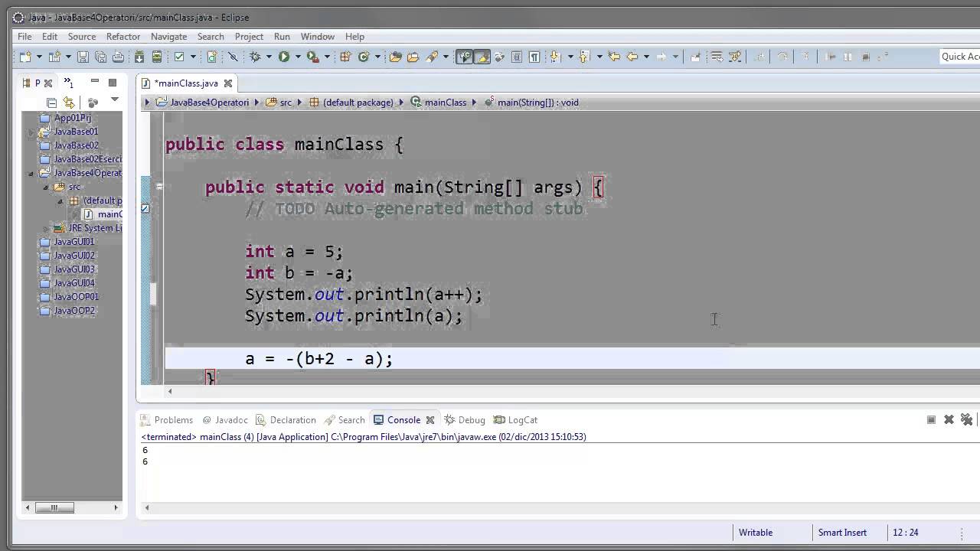Click the greyed Terminate square in Console toolbar
980x551 pixels.
pos(931,419)
